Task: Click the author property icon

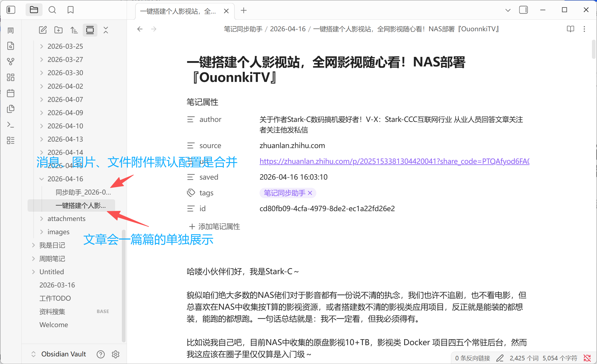Action: (191, 119)
